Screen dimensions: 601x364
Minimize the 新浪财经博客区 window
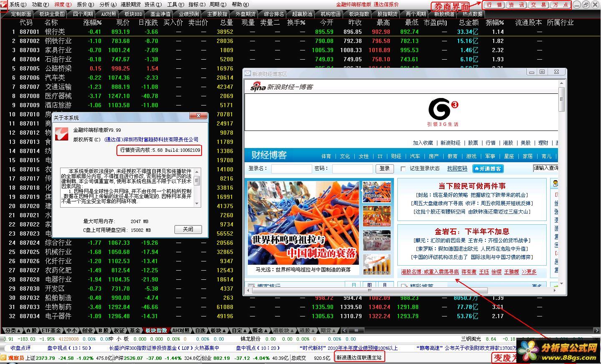pyautogui.click(x=531, y=72)
